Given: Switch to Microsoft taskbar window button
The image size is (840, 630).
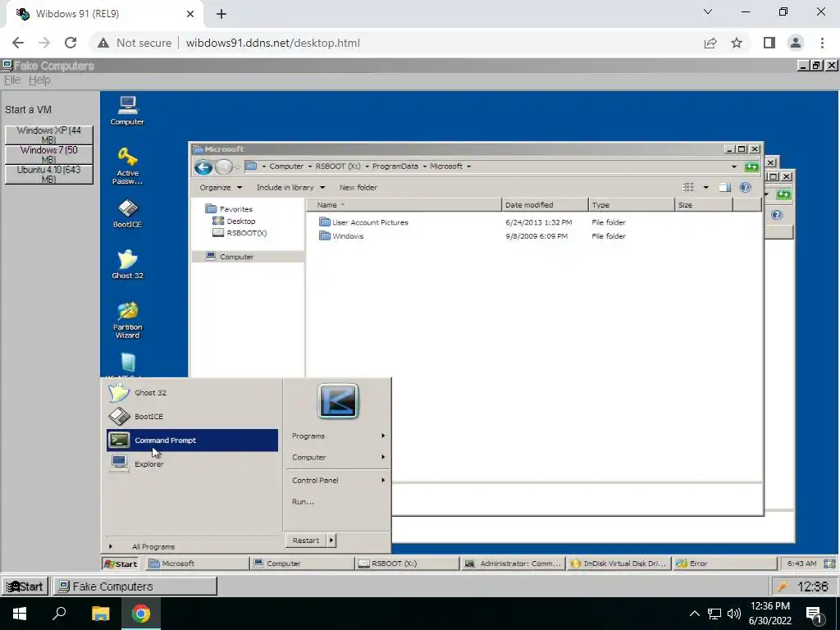Looking at the screenshot, I should (197, 564).
